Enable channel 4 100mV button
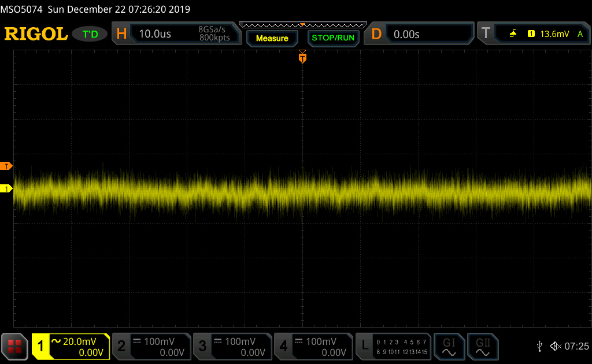592x364 pixels. (313, 346)
